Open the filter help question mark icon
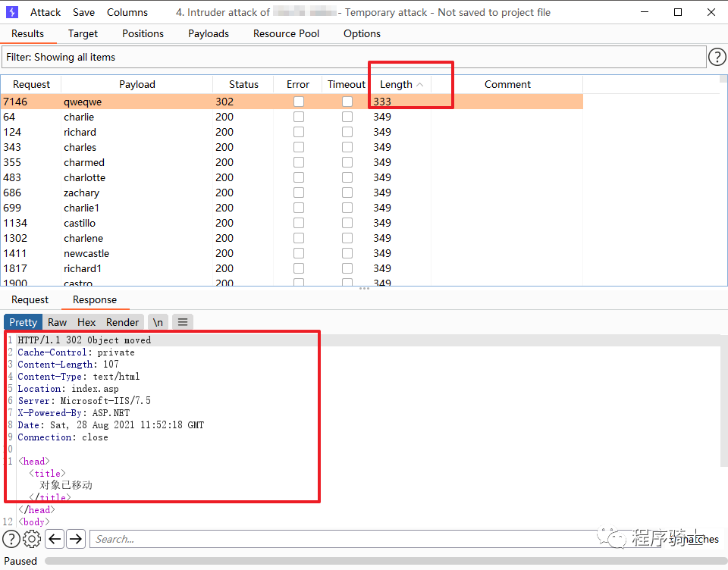The width and height of the screenshot is (728, 570). click(717, 57)
